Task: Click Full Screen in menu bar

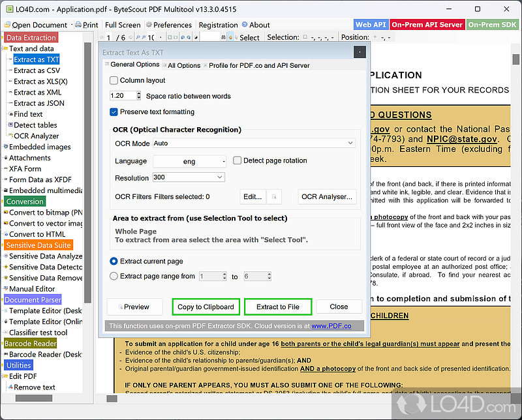Action: (123, 25)
